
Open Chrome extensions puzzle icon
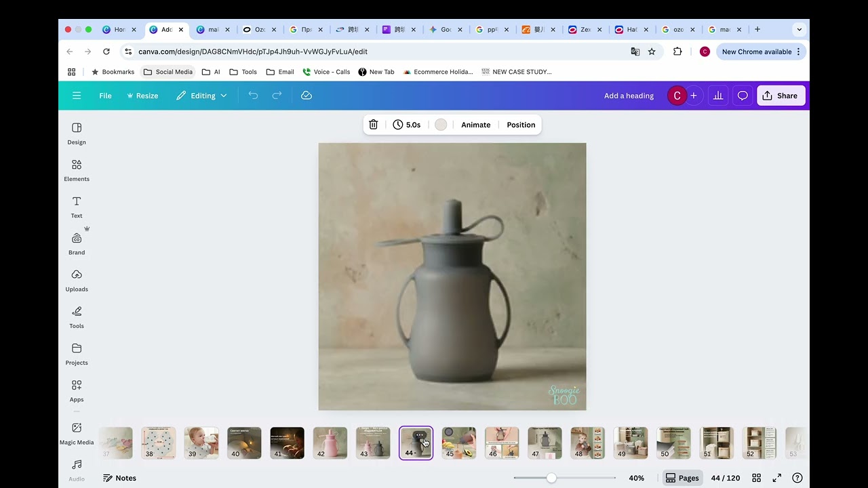coord(677,52)
